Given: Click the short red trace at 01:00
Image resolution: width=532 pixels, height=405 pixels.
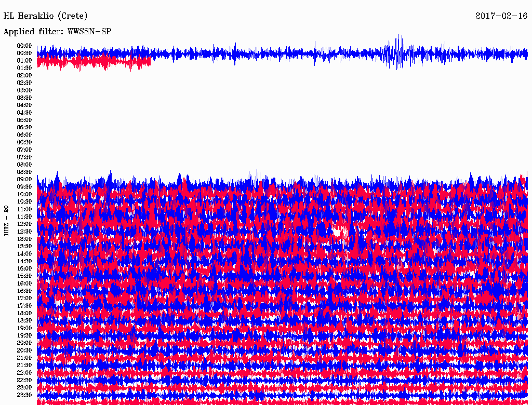Looking at the screenshot, I should click(94, 61).
